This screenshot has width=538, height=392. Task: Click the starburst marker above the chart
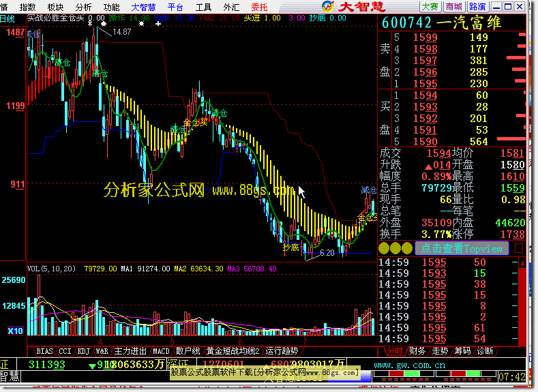141,24
